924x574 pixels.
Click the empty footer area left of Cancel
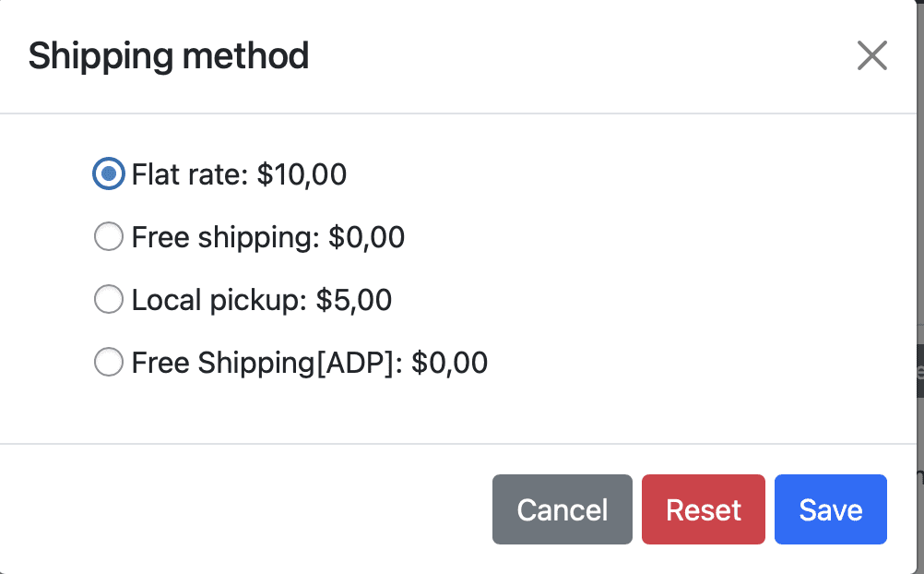249,509
